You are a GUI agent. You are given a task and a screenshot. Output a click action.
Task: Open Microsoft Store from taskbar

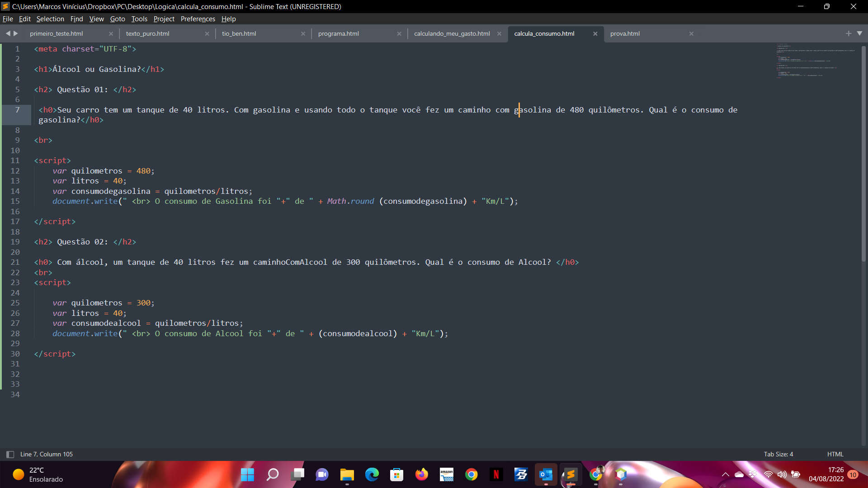pyautogui.click(x=396, y=474)
